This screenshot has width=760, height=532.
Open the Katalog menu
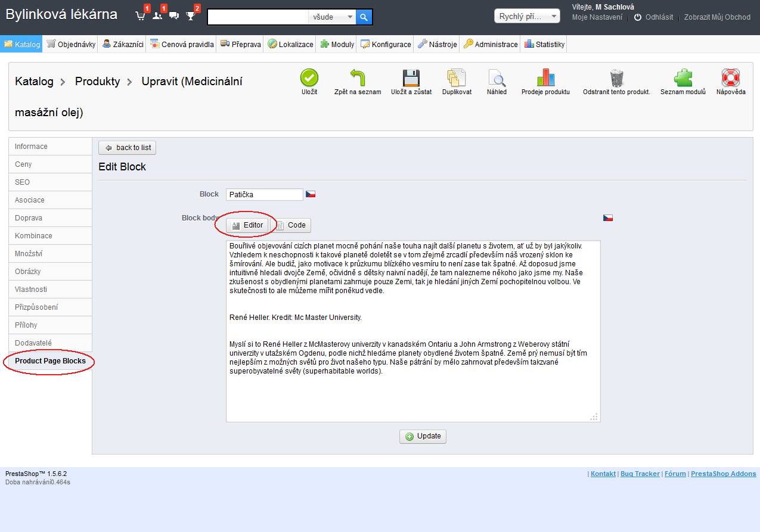22,44
